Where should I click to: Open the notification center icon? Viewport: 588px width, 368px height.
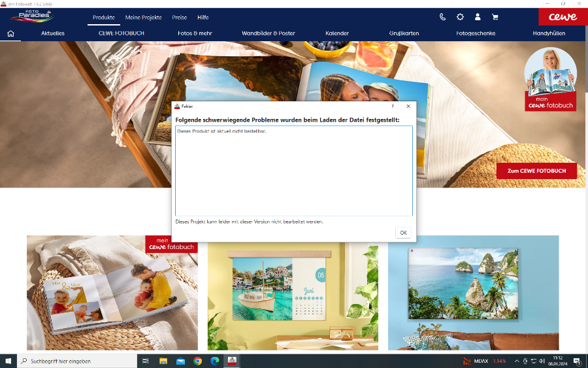point(577,361)
